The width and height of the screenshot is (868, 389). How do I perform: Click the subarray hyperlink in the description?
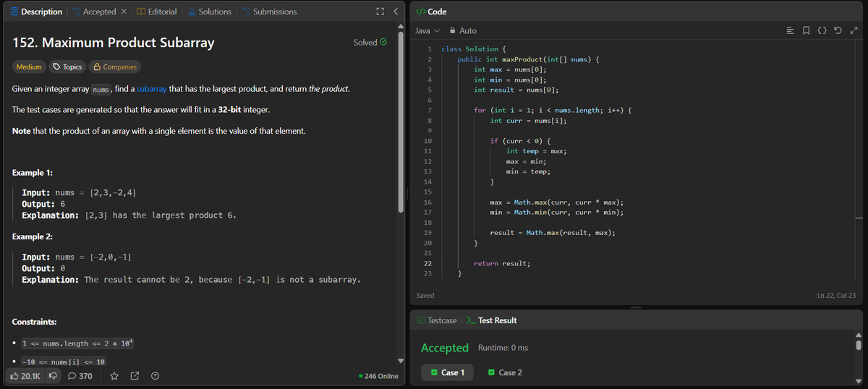click(152, 89)
